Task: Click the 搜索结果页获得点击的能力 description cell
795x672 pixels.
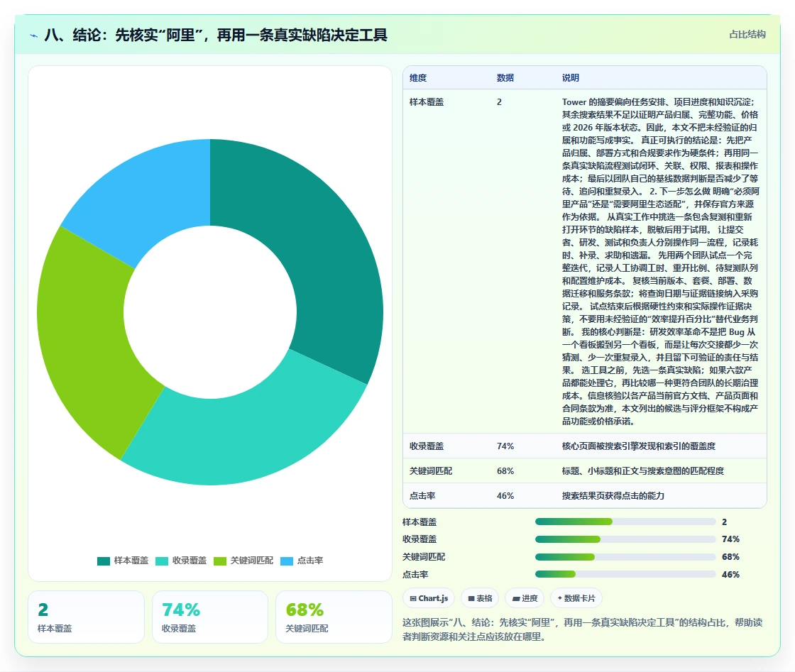Action: [x=613, y=495]
